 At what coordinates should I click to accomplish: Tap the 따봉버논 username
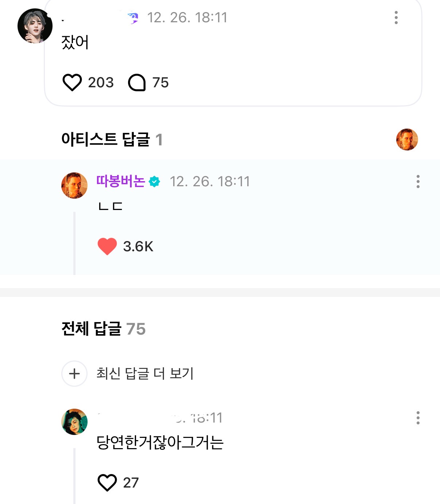tap(121, 181)
